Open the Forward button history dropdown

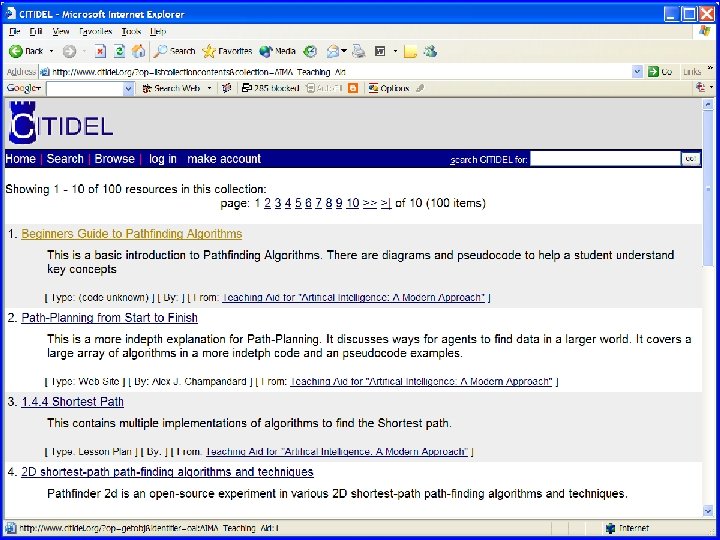click(x=84, y=51)
